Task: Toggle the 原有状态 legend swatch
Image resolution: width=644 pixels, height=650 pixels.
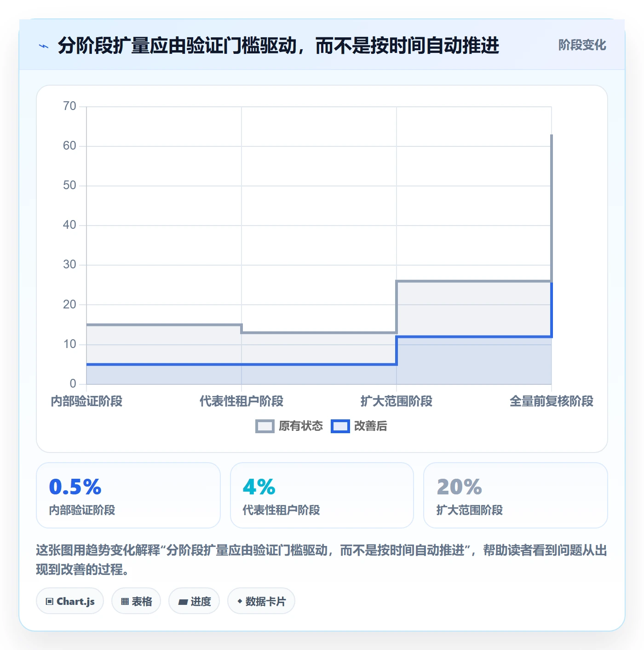Action: pos(264,426)
